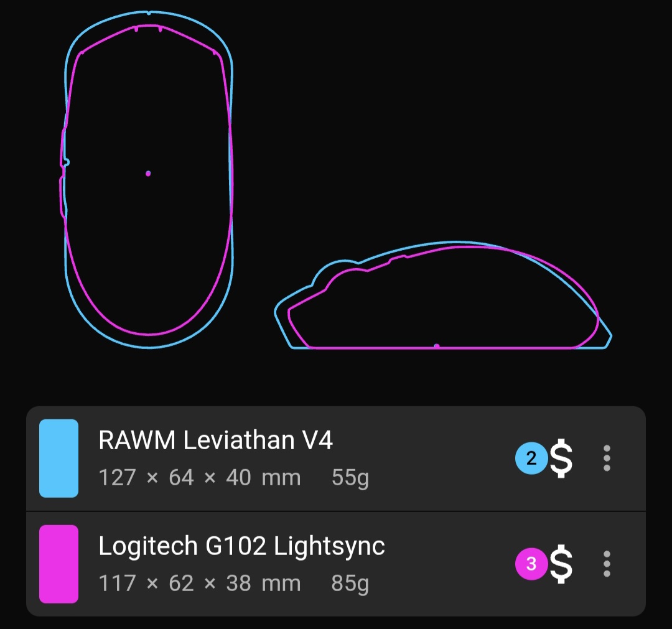The height and width of the screenshot is (629, 672).
Task: Open price options for Logitech G102 Lightsync
Action: pos(561,564)
